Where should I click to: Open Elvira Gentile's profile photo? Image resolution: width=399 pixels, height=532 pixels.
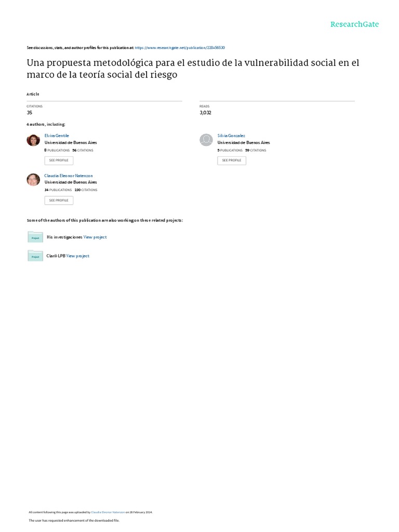pos(33,140)
